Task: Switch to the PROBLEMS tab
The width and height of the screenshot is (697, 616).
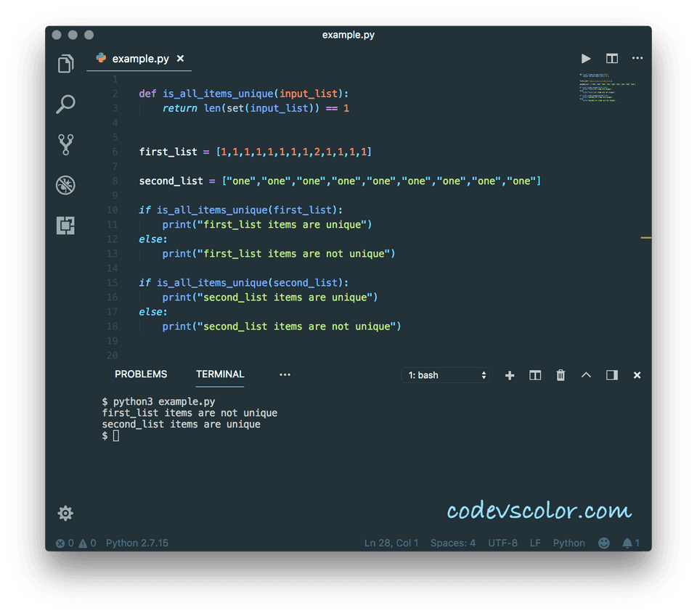Action: click(x=141, y=374)
